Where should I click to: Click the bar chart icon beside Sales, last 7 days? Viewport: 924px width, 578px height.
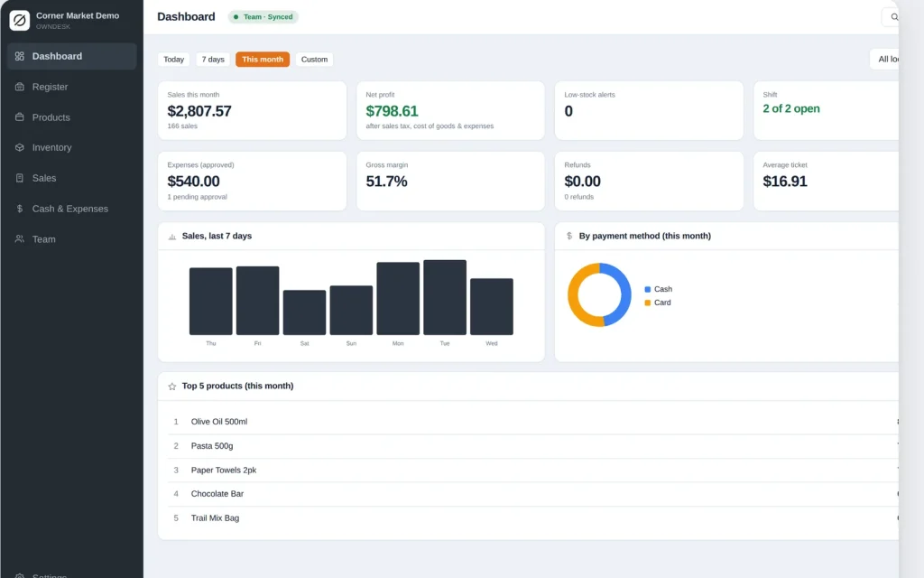(172, 237)
